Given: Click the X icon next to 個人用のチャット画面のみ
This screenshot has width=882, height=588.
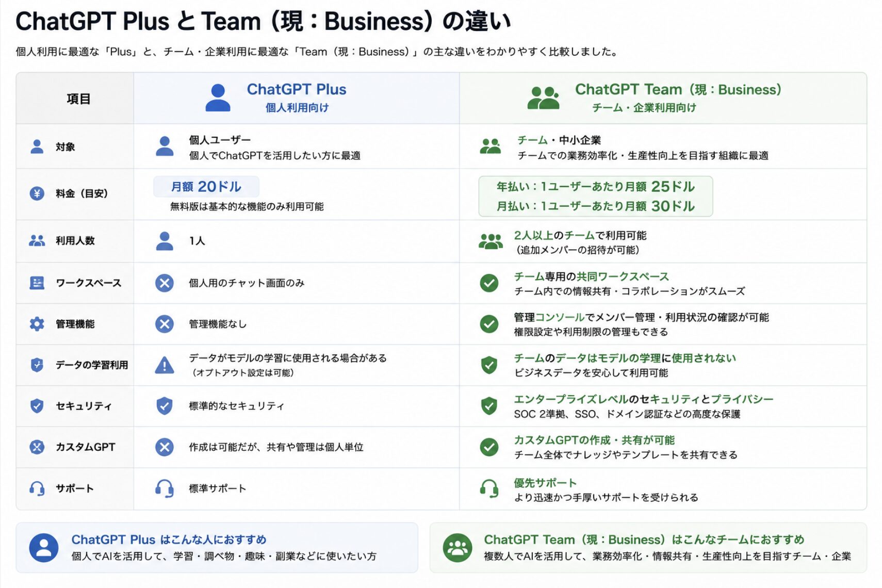Looking at the screenshot, I should click(x=165, y=283).
